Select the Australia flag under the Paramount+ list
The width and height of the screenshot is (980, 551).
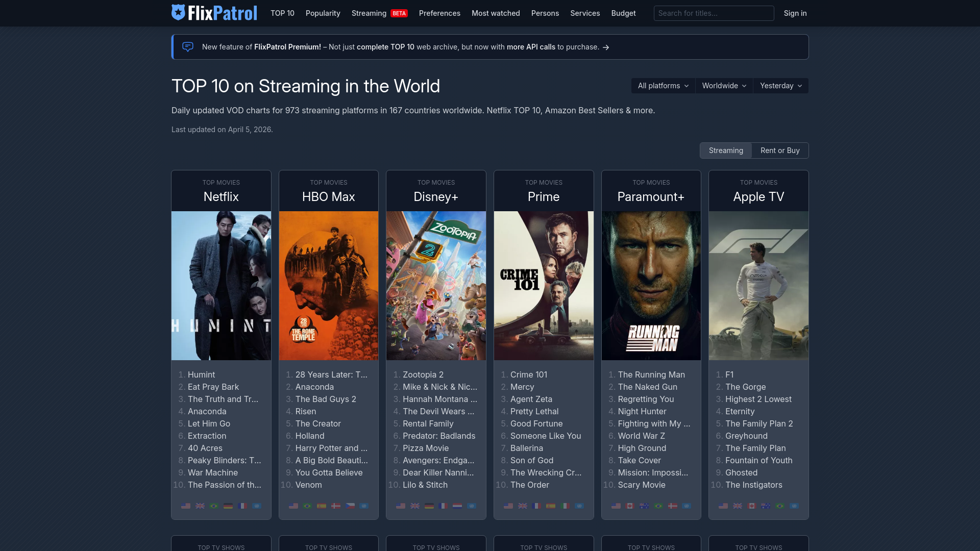[644, 506]
